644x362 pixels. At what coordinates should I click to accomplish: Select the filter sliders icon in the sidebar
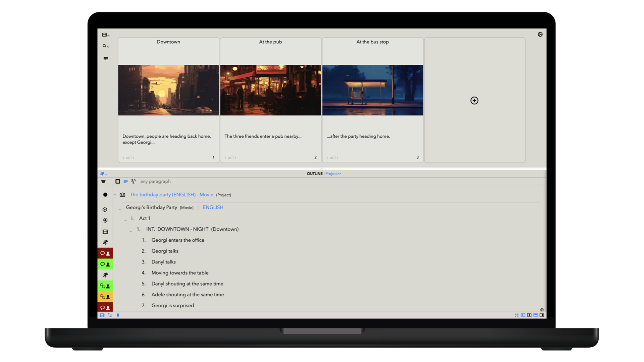105,59
